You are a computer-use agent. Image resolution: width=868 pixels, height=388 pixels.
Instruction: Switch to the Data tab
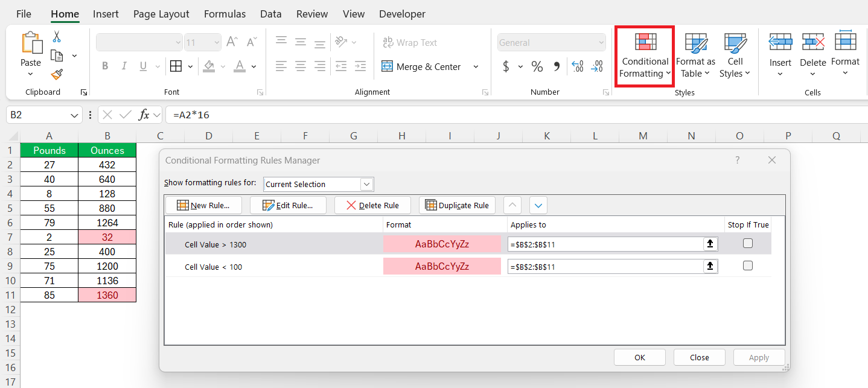(x=271, y=13)
